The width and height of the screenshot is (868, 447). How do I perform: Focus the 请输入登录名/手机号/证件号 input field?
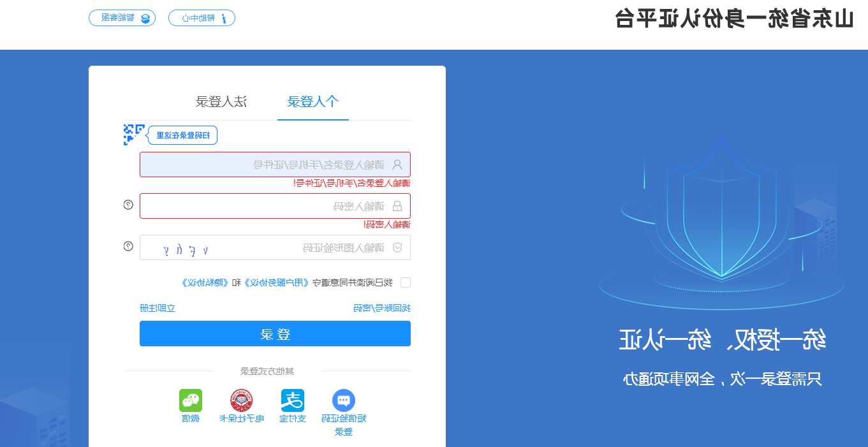pos(275,165)
